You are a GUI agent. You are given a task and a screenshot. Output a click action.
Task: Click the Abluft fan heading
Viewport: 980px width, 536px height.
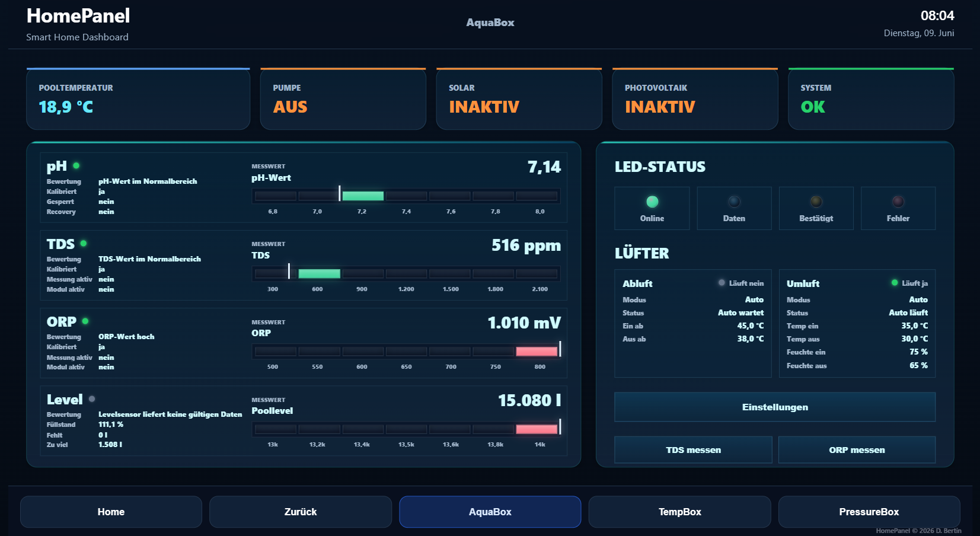(x=637, y=283)
